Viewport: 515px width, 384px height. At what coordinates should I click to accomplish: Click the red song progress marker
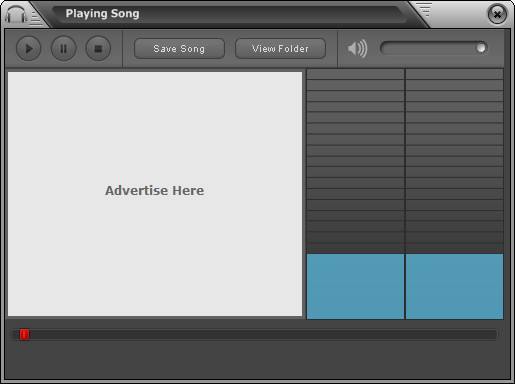coord(24,334)
